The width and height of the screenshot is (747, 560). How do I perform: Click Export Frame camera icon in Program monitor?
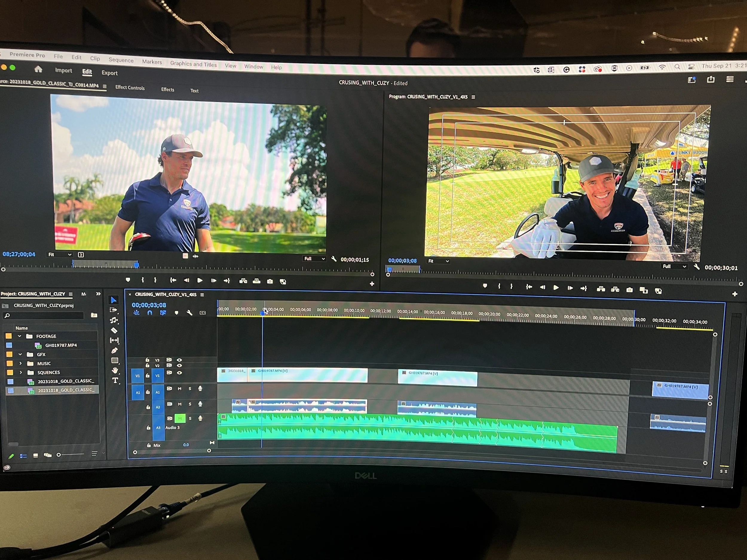click(630, 290)
